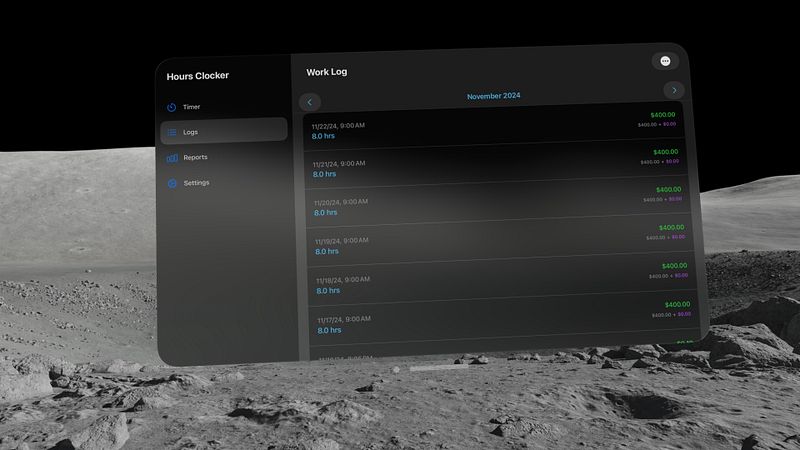Select the November 2024 month label

[x=493, y=96]
